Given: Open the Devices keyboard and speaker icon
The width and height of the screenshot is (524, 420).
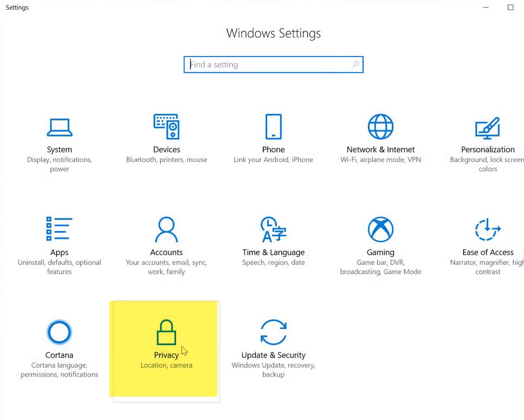Looking at the screenshot, I should (x=166, y=126).
